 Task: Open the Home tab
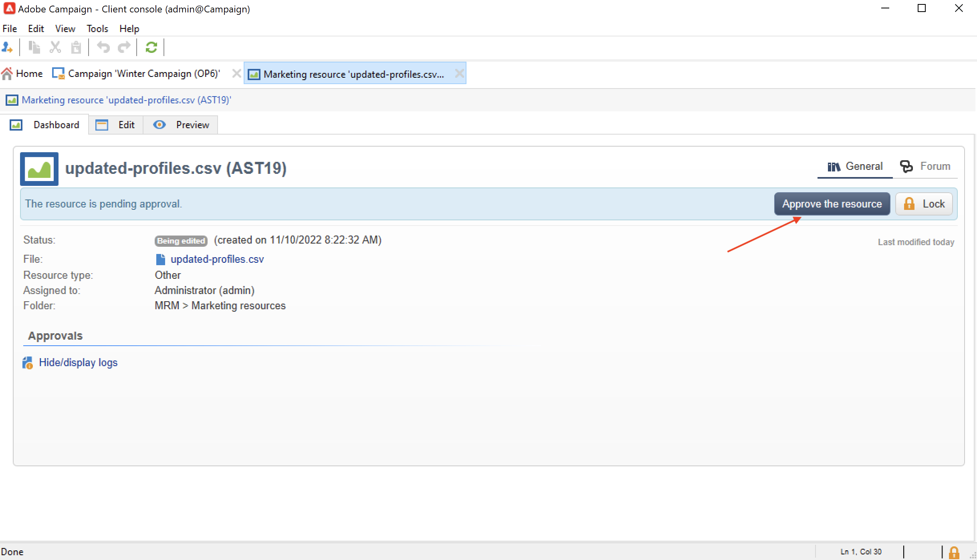[x=22, y=74]
